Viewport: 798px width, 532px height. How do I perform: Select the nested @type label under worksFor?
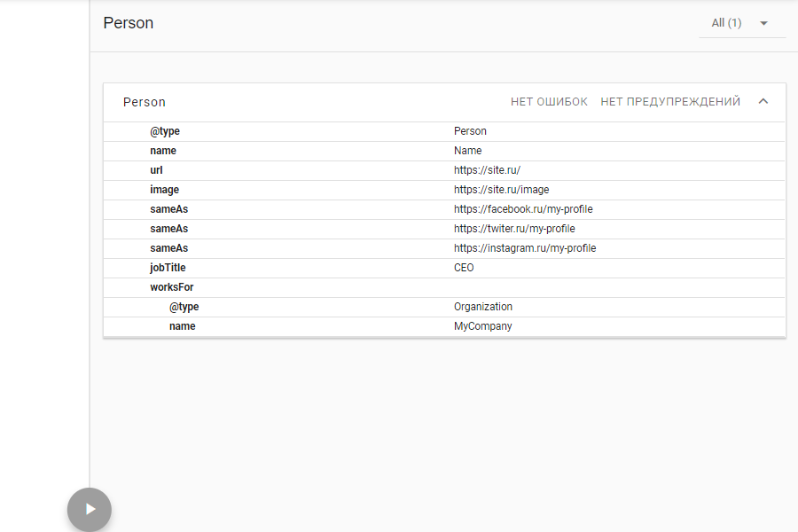pyautogui.click(x=184, y=307)
